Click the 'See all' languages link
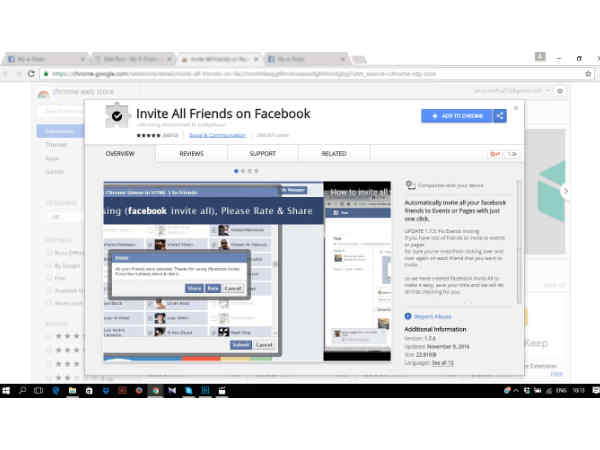The width and height of the screenshot is (600, 450). (x=442, y=363)
